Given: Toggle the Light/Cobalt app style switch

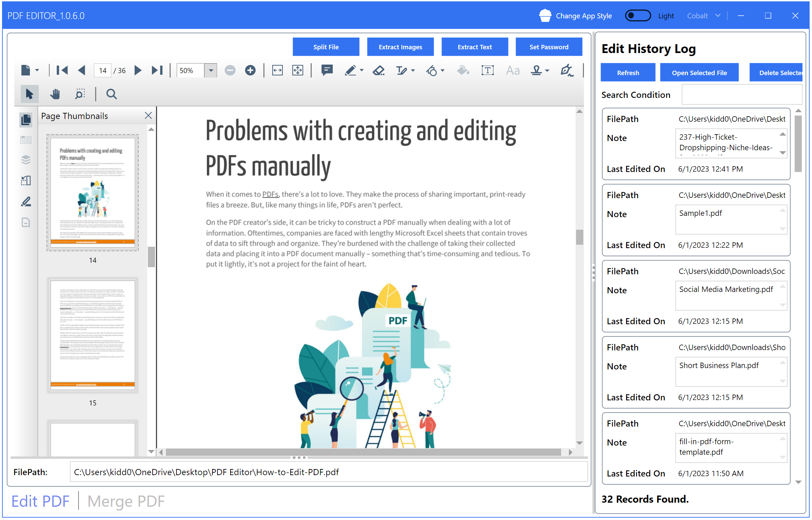Looking at the screenshot, I should [639, 16].
